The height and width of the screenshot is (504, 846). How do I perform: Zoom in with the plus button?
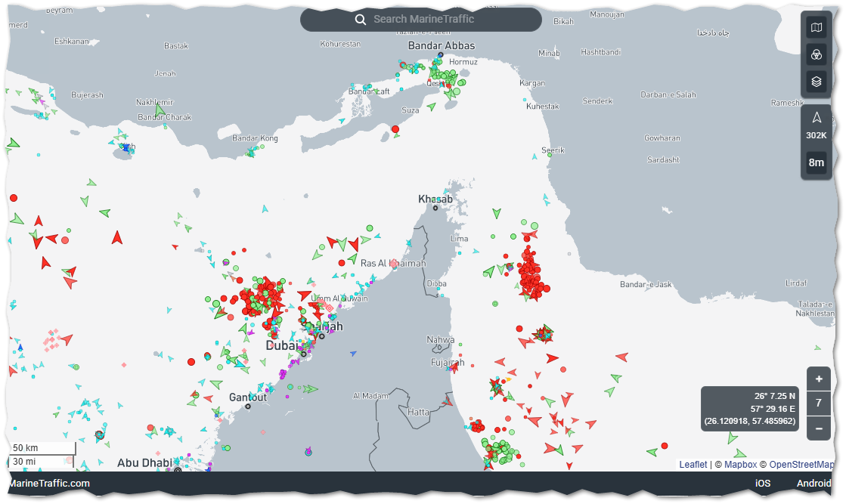coord(818,379)
